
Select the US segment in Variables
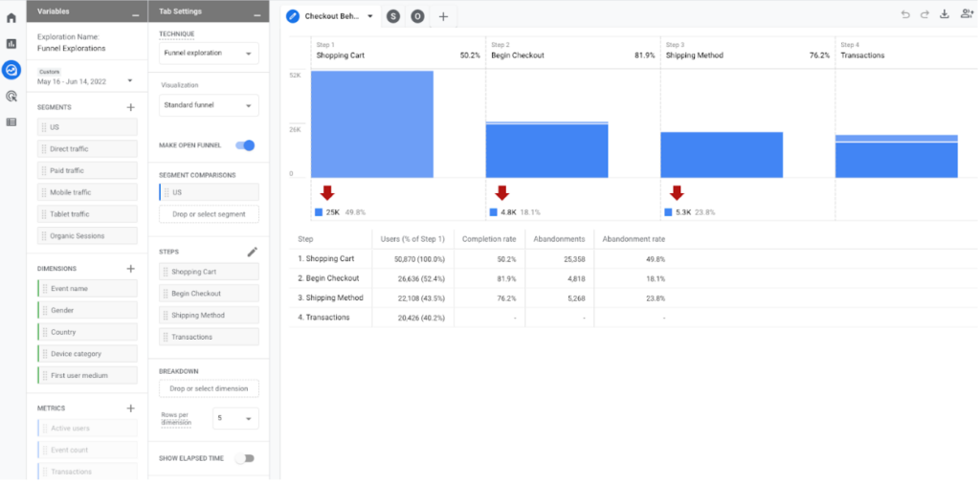[87, 127]
